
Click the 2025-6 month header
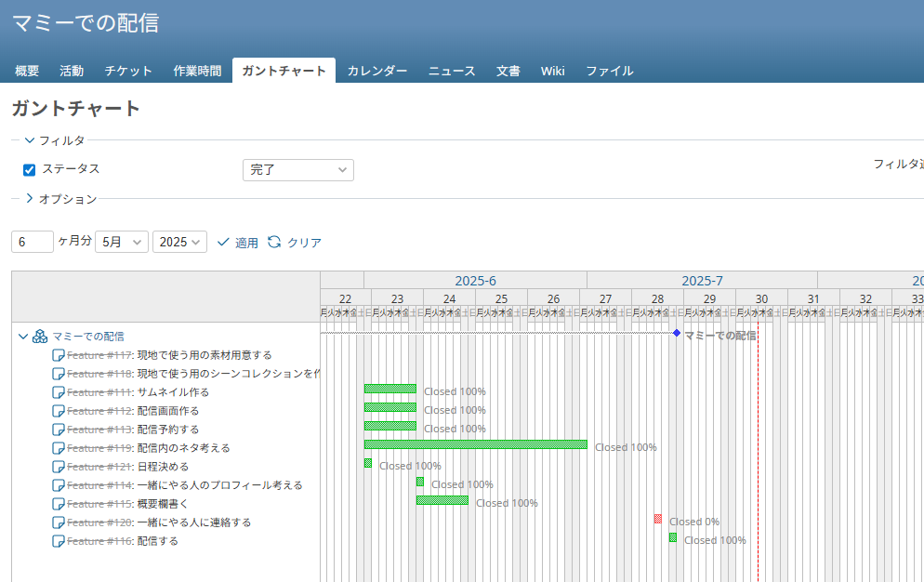coord(475,281)
